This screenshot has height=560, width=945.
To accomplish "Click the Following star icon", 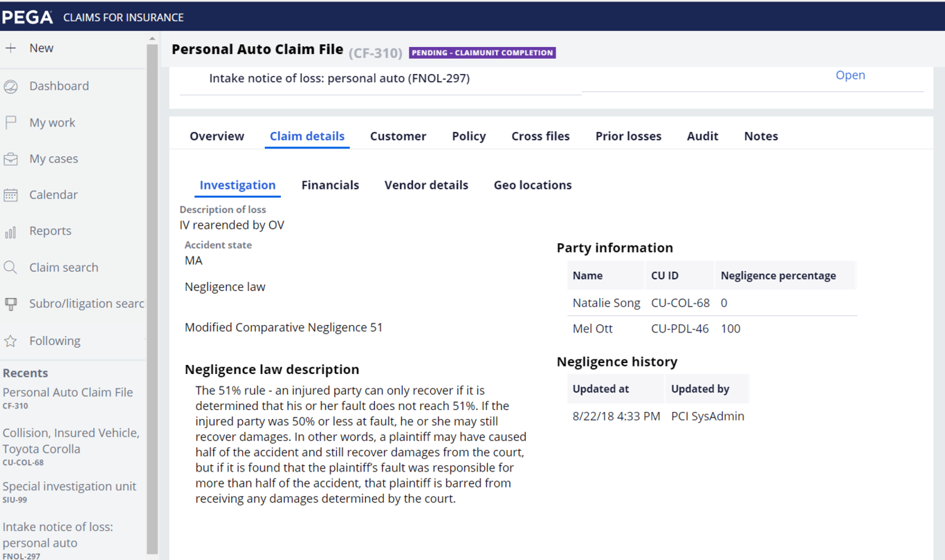I will (x=10, y=341).
